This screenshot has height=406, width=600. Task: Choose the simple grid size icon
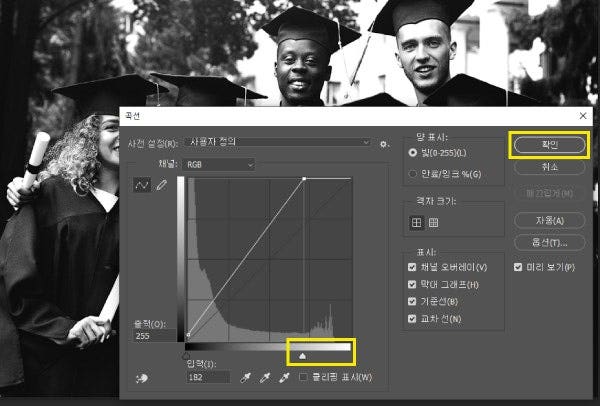pyautogui.click(x=416, y=222)
